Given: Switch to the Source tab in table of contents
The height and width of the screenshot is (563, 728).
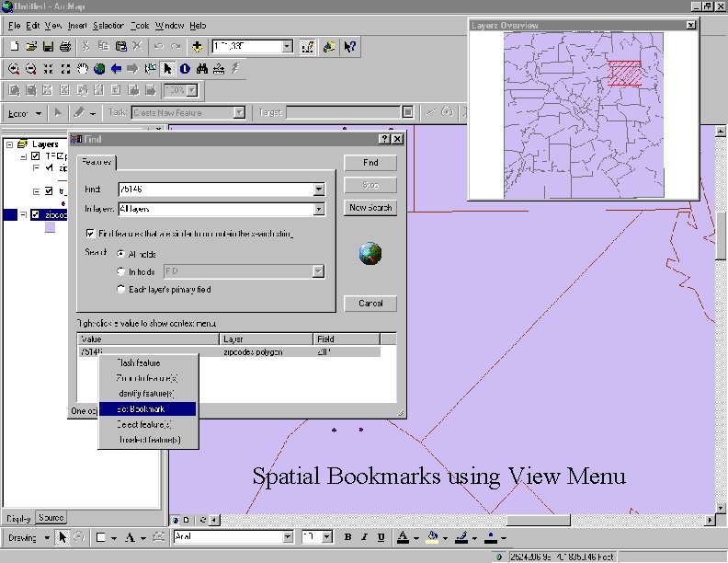Looking at the screenshot, I should 51,518.
